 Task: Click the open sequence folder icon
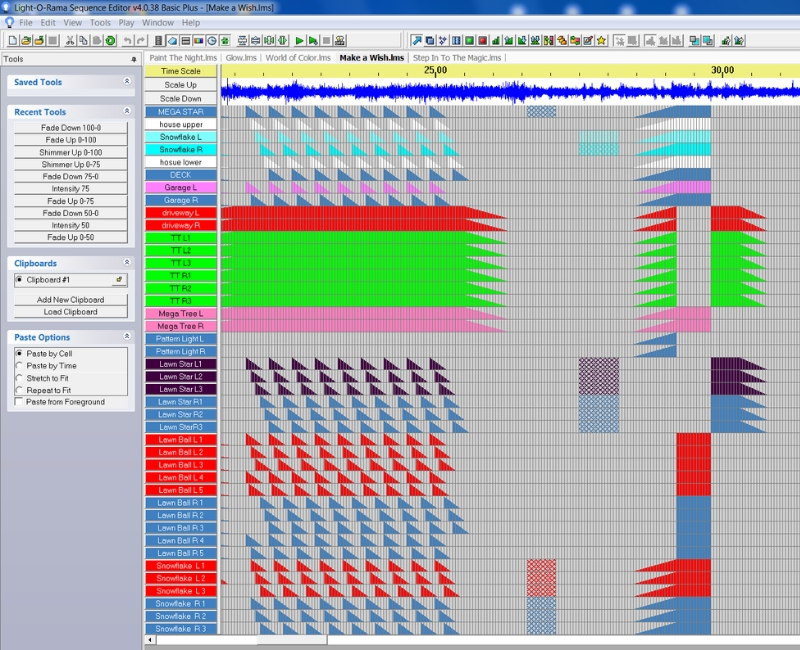click(x=26, y=40)
